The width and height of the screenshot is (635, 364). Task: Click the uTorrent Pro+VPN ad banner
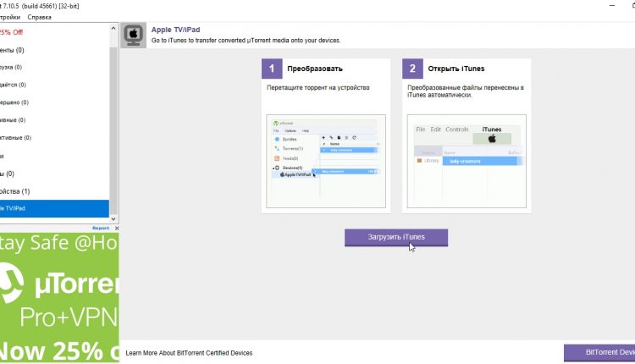click(59, 298)
